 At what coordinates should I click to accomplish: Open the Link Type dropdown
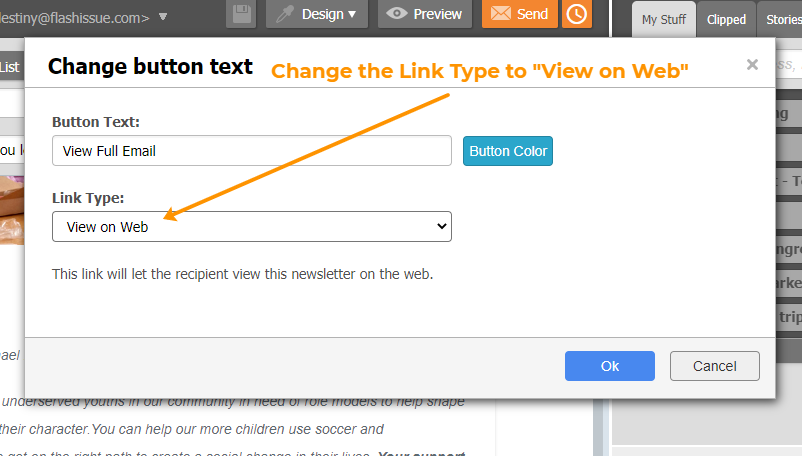[x=252, y=227]
